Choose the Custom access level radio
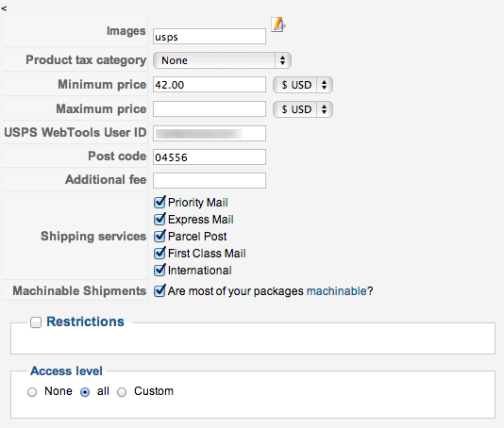Screen dimensions: 504x428 (x=122, y=392)
